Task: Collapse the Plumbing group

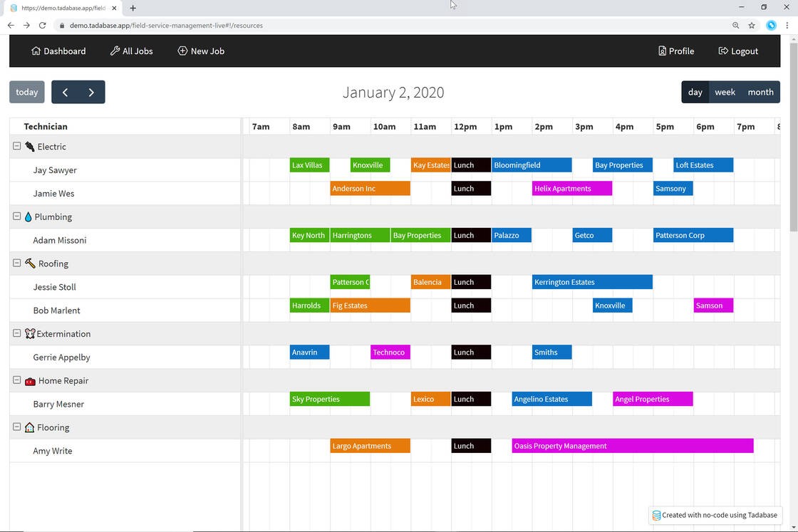Action: pyautogui.click(x=16, y=216)
